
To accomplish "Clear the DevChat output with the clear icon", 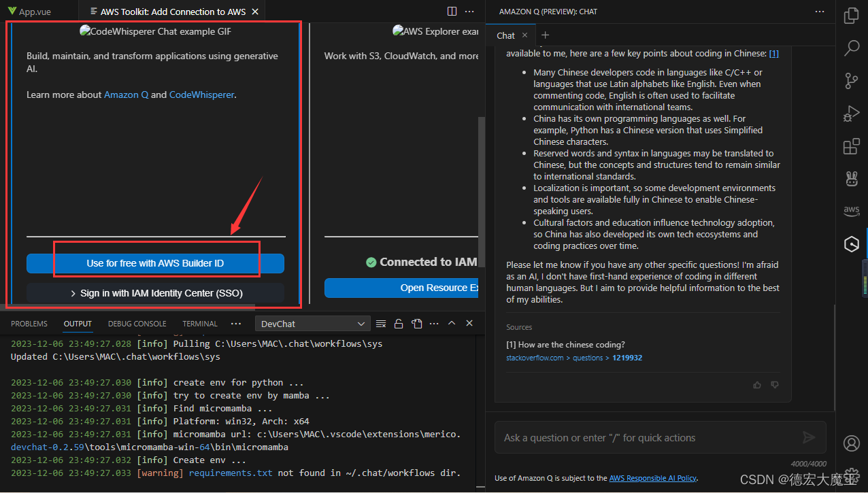I will tap(380, 323).
